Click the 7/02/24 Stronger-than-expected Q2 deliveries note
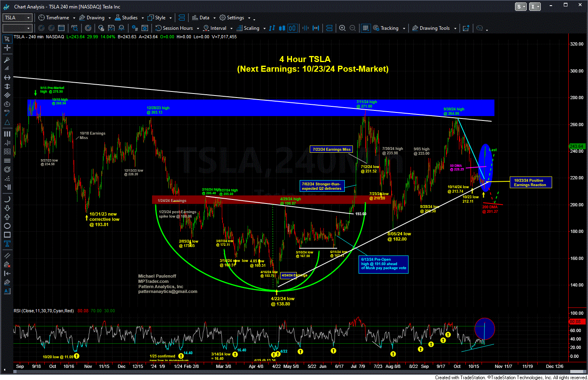Image resolution: width=588 pixels, height=380 pixels. 322,186
